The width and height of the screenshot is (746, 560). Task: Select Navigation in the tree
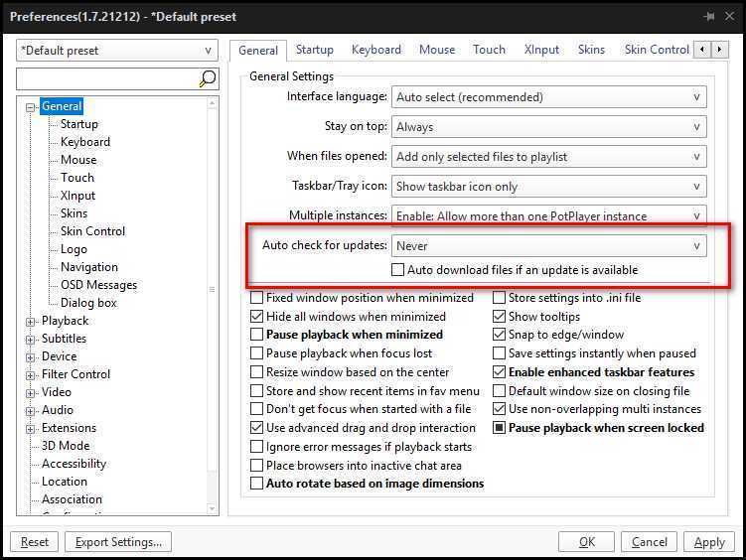tap(89, 267)
